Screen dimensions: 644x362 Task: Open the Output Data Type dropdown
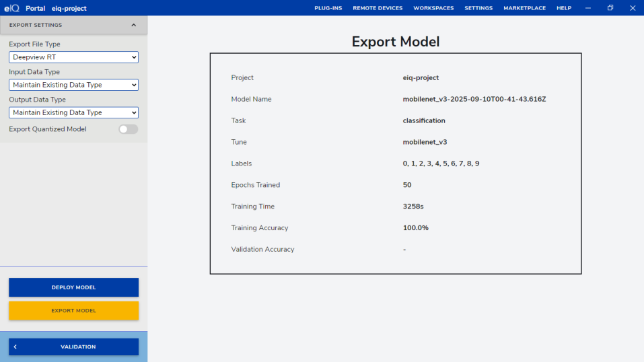click(x=73, y=112)
